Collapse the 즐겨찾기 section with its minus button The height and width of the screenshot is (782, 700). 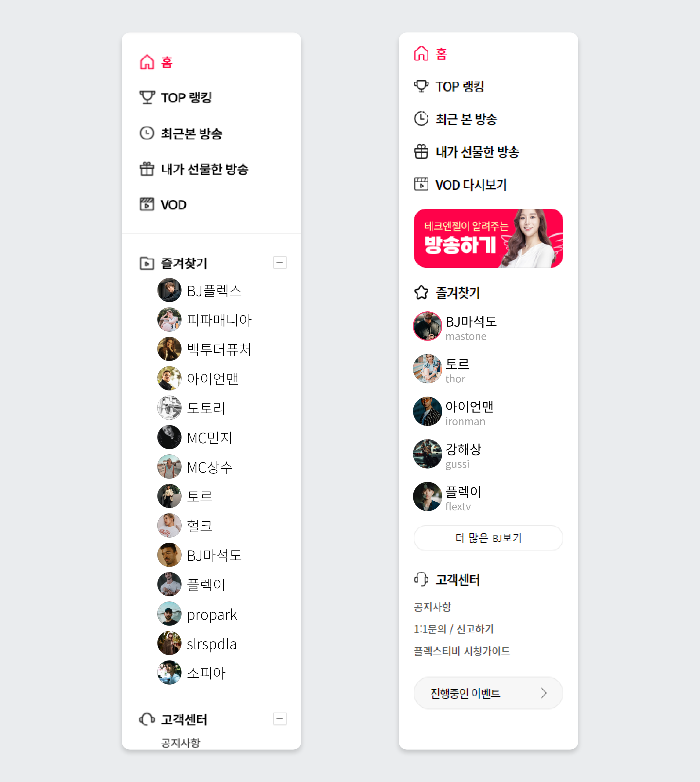pyautogui.click(x=279, y=263)
